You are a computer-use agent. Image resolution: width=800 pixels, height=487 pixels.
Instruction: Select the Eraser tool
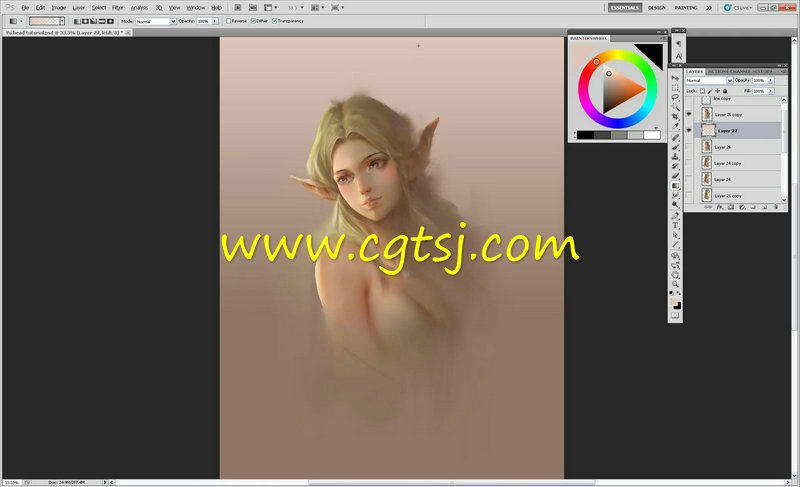point(675,176)
